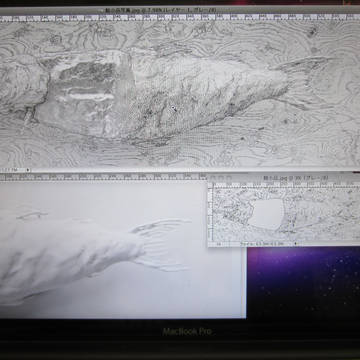Click the zoom percentage field in the small window status bar
The height and width of the screenshot is (360, 360).
tap(219, 244)
